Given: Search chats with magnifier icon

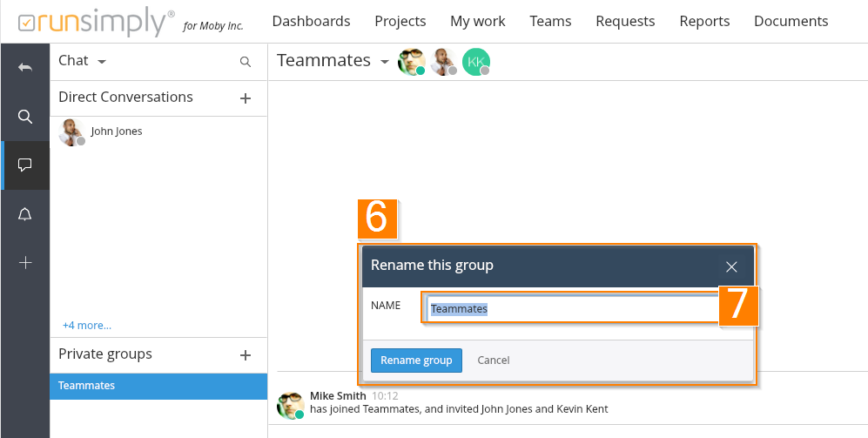Looking at the screenshot, I should [x=246, y=62].
